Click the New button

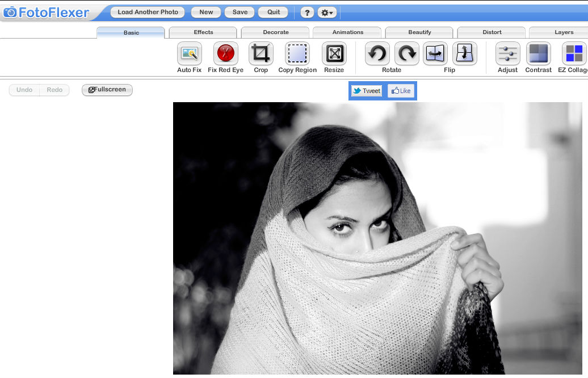coord(206,12)
